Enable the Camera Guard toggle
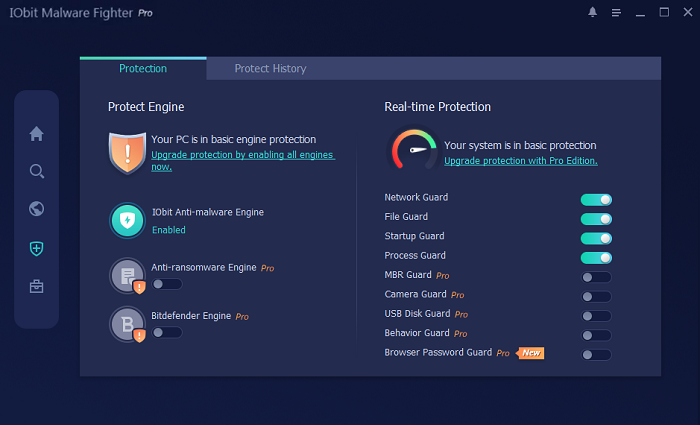The image size is (700, 425). click(596, 296)
